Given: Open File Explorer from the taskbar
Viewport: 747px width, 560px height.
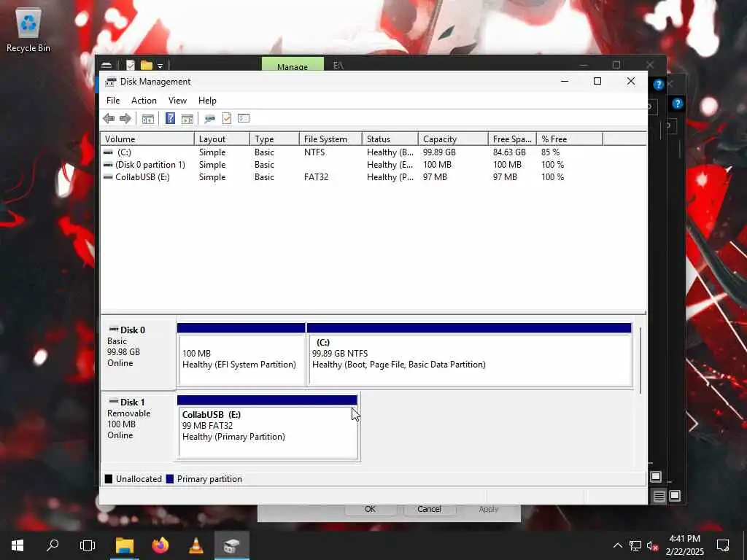Looking at the screenshot, I should point(125,545).
